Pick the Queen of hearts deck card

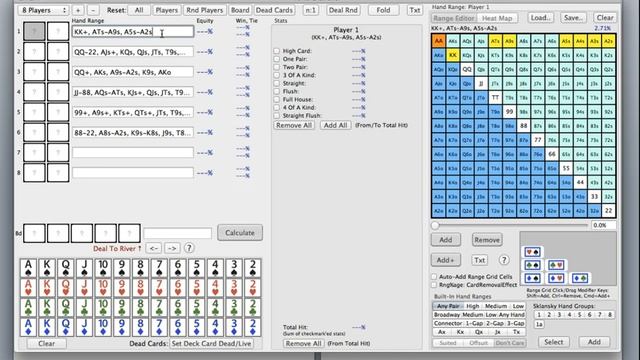[x=66, y=288]
